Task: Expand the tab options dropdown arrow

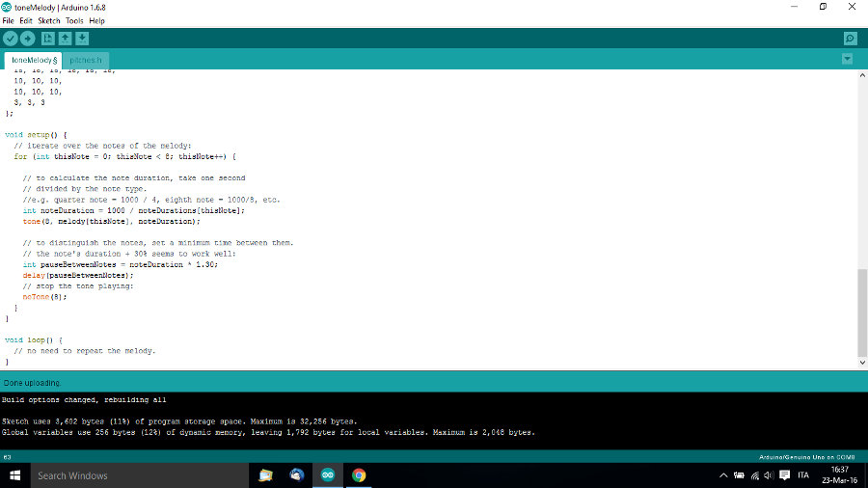Action: (x=847, y=59)
